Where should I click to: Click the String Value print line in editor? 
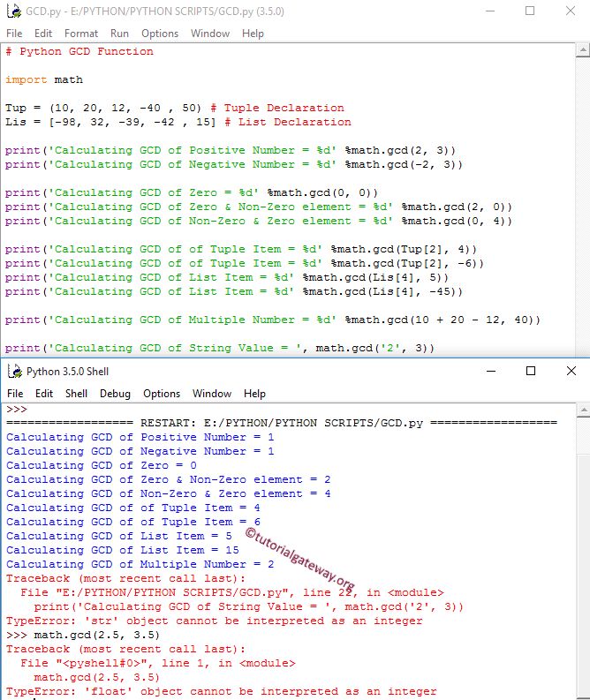[x=220, y=348]
